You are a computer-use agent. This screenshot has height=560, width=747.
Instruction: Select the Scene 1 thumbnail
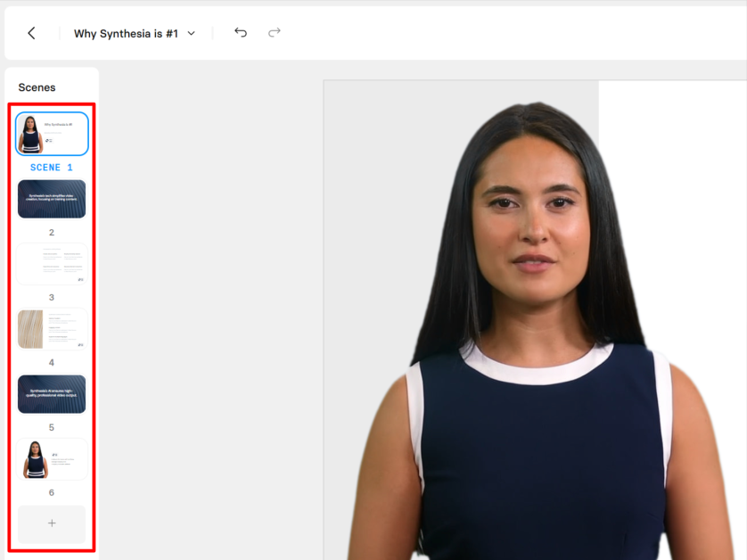[x=52, y=134]
